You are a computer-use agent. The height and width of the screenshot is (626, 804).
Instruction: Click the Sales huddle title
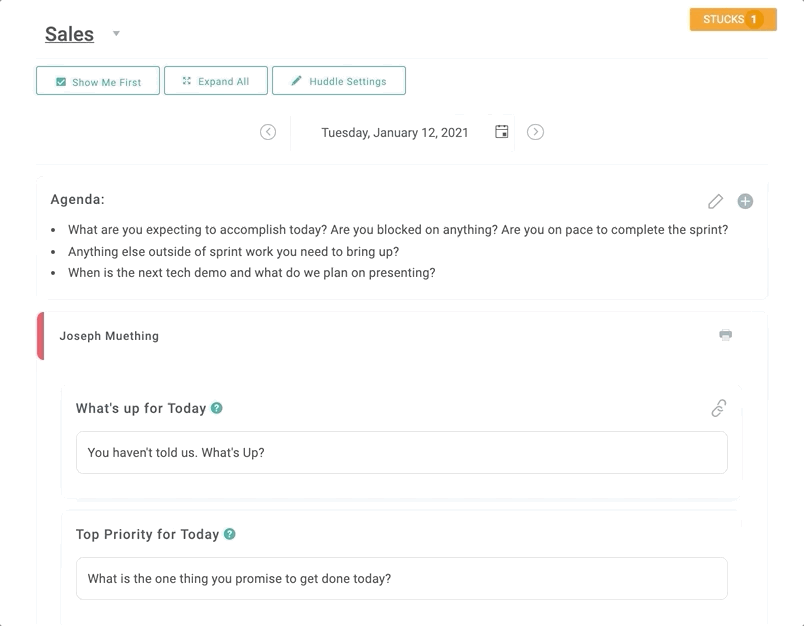pyautogui.click(x=69, y=34)
